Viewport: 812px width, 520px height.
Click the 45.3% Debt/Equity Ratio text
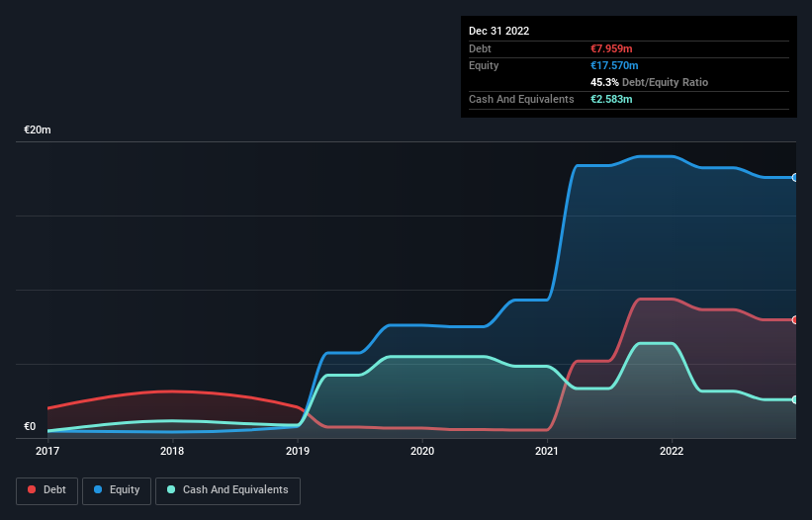tap(649, 82)
